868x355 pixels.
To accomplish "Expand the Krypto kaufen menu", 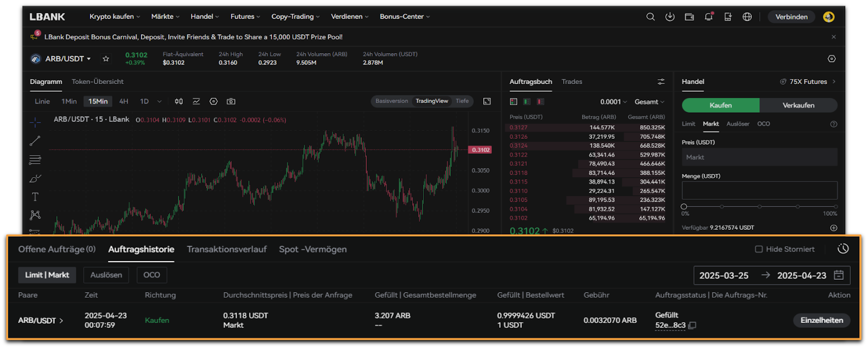I will click(x=114, y=17).
